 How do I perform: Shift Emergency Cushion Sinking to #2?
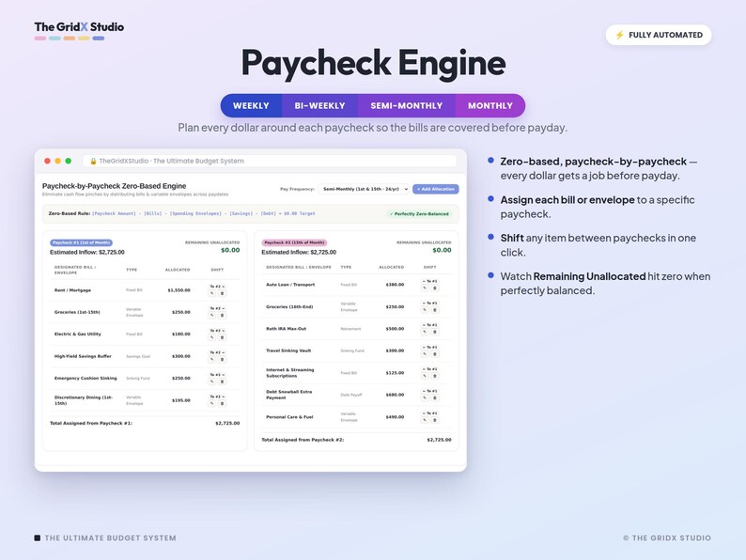(217, 375)
